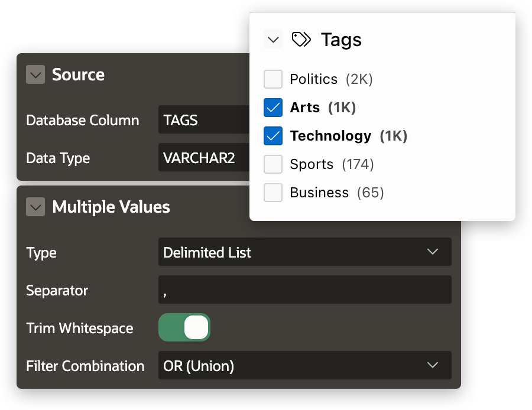This screenshot has width=532, height=410.
Task: Focus the Separator input field
Action: tap(304, 290)
